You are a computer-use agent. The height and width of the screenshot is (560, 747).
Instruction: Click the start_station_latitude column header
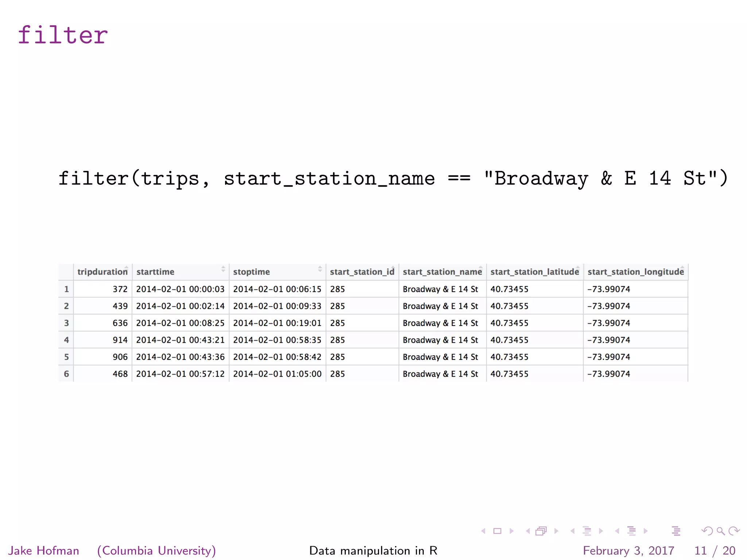535,272
